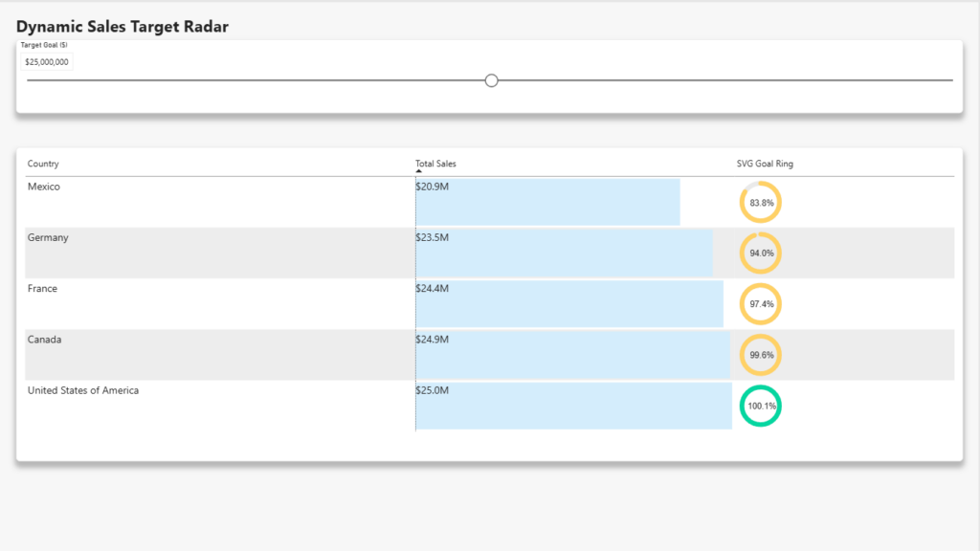Select the Canada country cell

coord(44,340)
